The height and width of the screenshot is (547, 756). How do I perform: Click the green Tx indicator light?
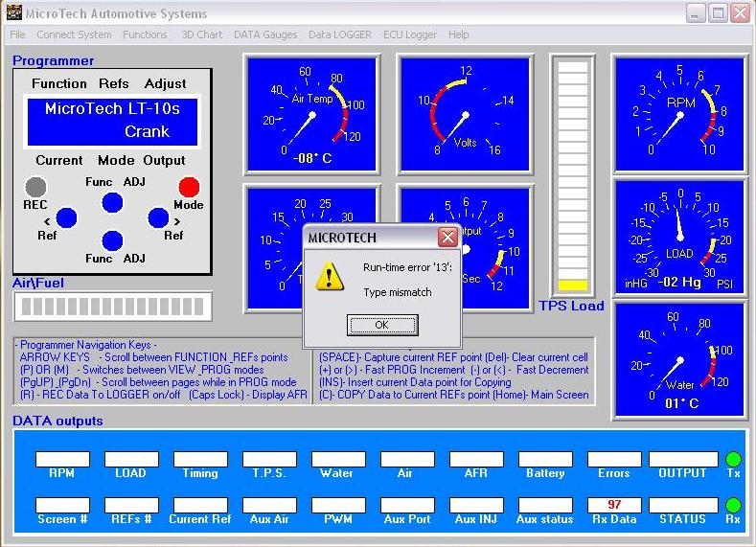[x=733, y=460]
